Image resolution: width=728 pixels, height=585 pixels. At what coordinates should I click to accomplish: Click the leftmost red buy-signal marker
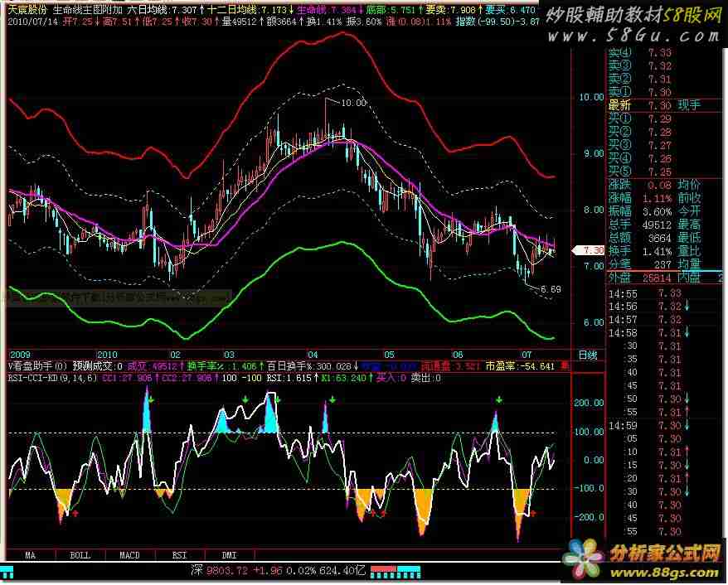pyautogui.click(x=75, y=513)
